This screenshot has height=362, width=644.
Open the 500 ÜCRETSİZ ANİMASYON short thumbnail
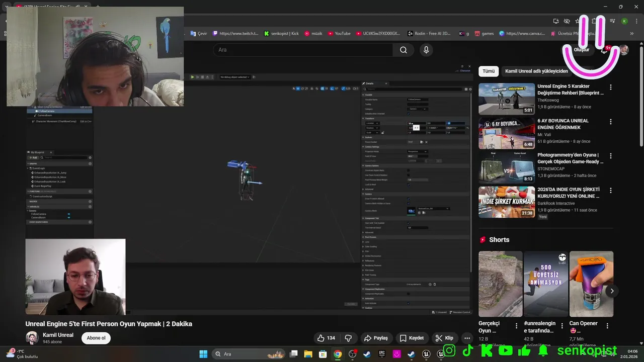point(546,284)
